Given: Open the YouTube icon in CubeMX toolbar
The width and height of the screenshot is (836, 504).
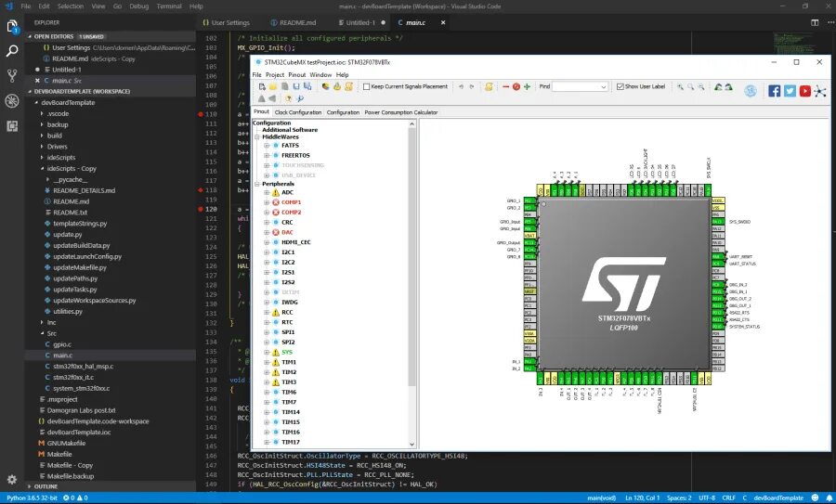Looking at the screenshot, I should [805, 91].
